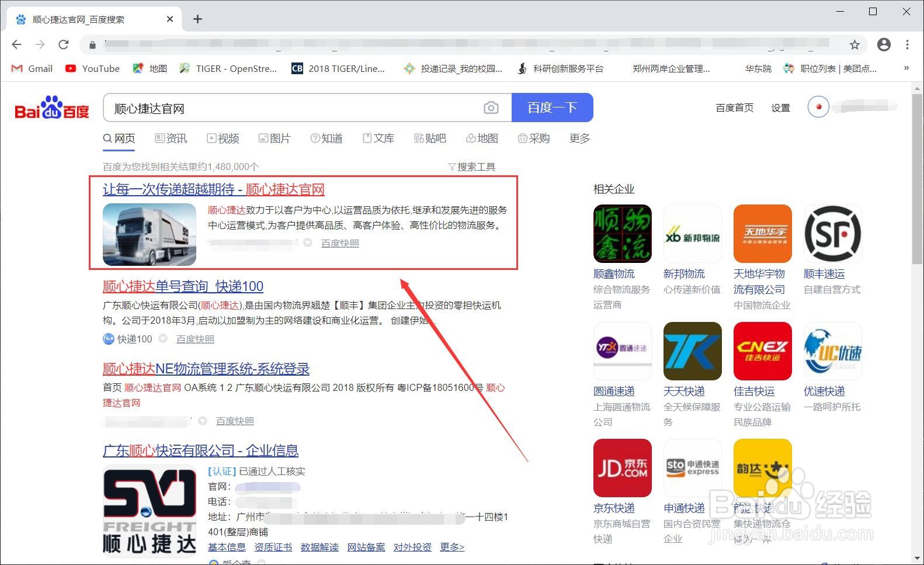Image resolution: width=924 pixels, height=565 pixels.
Task: Switch to the 贴吧 tab
Action: 430,138
